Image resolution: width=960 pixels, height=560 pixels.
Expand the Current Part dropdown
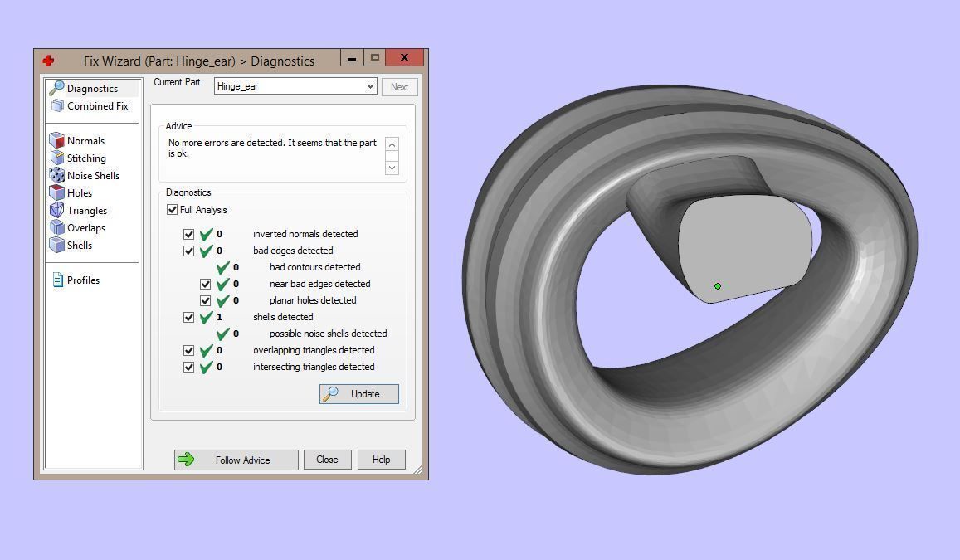370,86
